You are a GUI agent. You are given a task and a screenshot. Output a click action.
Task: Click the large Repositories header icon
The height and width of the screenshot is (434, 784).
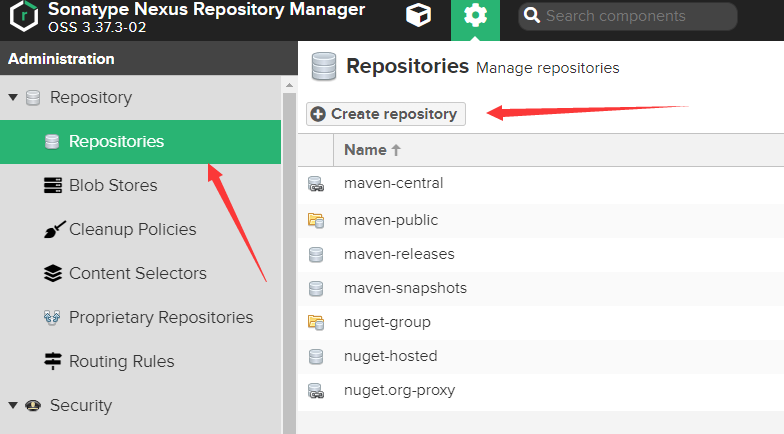tap(324, 66)
